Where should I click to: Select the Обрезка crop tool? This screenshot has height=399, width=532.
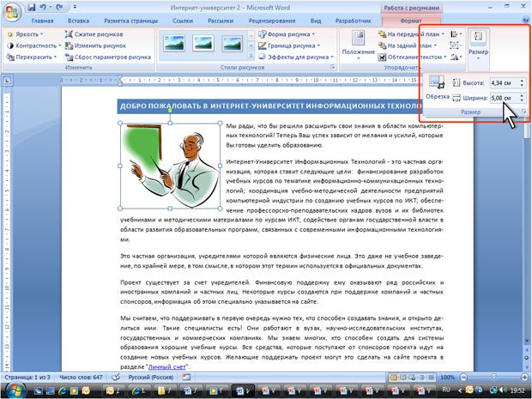point(438,88)
